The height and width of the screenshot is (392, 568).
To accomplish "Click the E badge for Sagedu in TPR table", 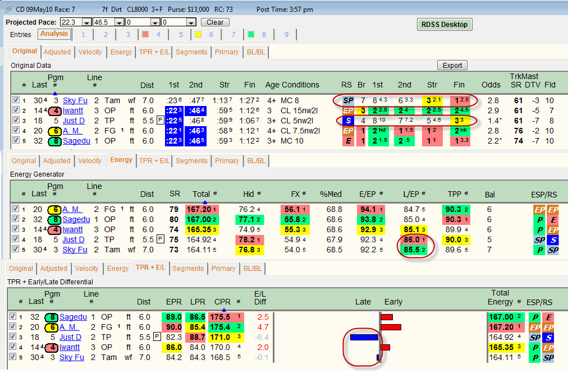I will [549, 317].
